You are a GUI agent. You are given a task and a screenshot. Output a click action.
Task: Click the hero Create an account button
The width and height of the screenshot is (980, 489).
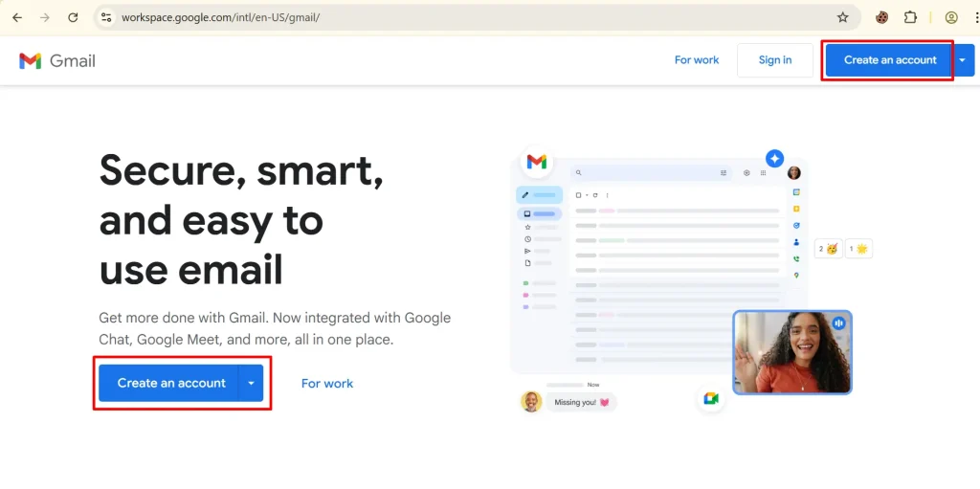coord(168,383)
